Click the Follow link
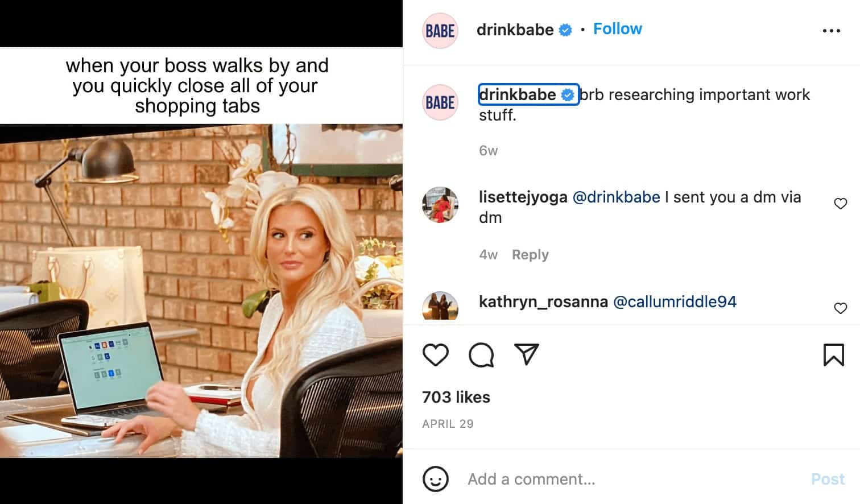860x504 pixels. pos(617,29)
